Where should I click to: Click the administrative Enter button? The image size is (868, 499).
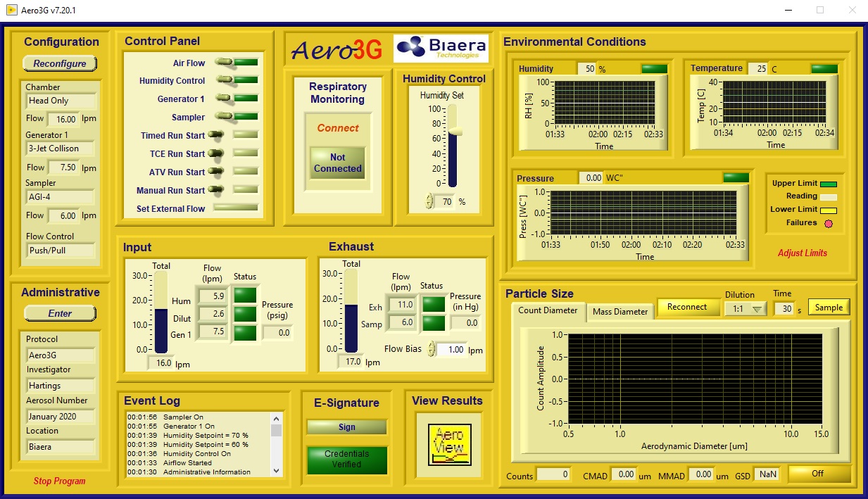[x=60, y=313]
